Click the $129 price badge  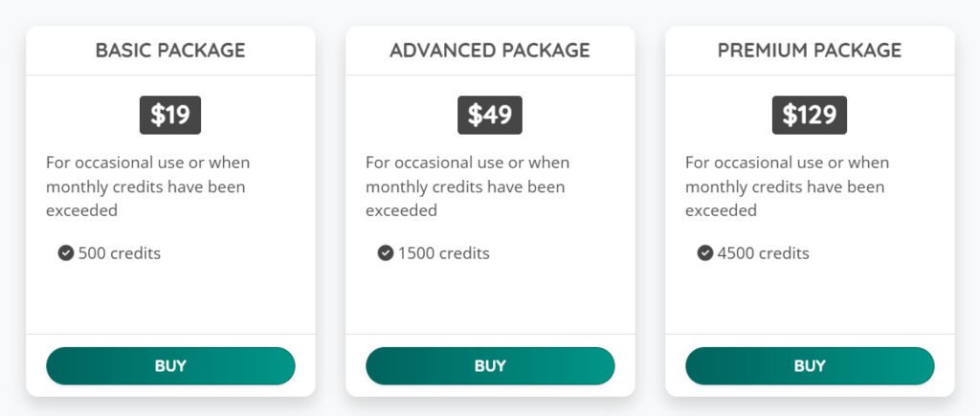[810, 115]
